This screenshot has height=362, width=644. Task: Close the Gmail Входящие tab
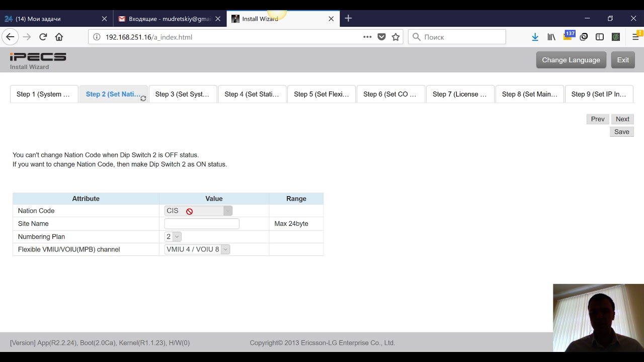click(218, 19)
